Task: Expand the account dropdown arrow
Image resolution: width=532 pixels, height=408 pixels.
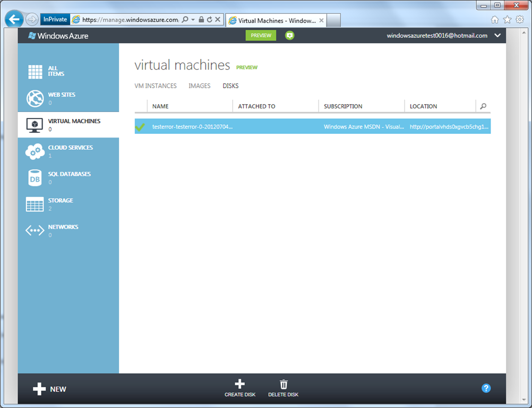Action: coord(497,36)
